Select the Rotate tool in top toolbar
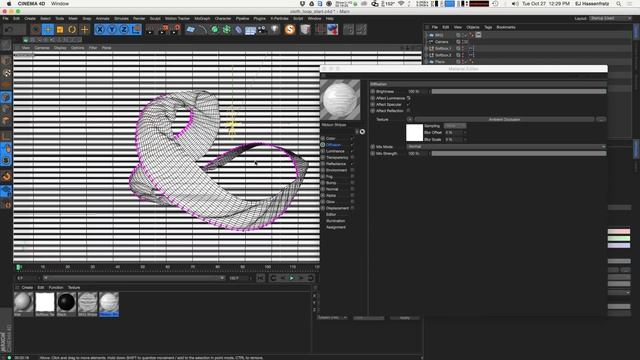 (72, 29)
